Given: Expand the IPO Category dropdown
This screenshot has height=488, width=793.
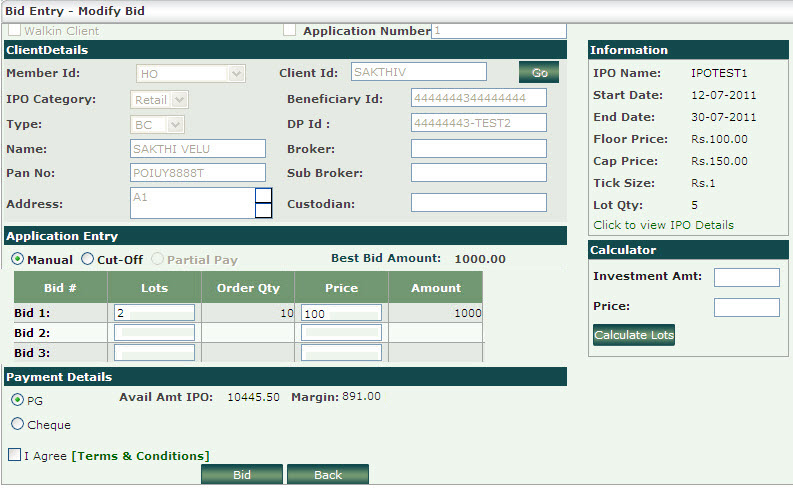Looking at the screenshot, I should (160, 99).
